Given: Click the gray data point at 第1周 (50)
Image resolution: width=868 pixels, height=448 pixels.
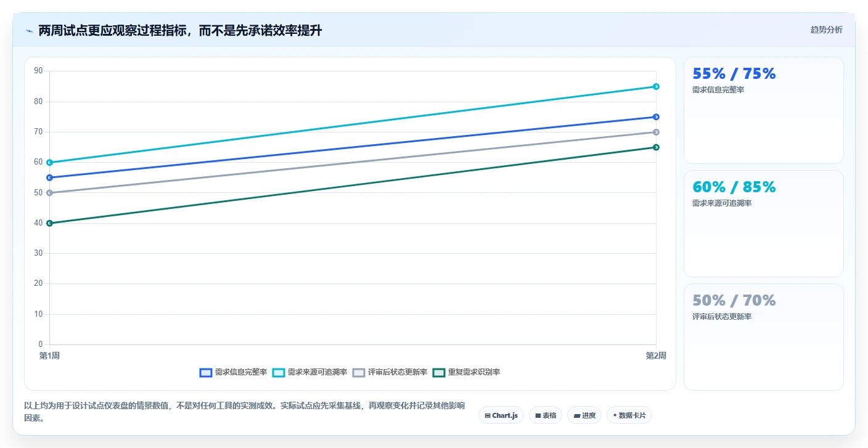Looking at the screenshot, I should tap(49, 193).
